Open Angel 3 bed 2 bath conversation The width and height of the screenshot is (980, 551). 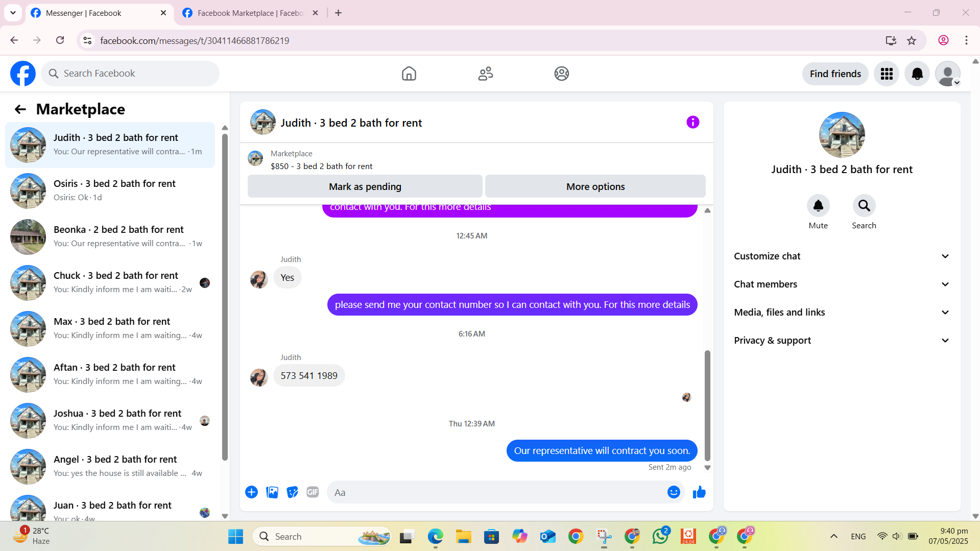point(110,467)
